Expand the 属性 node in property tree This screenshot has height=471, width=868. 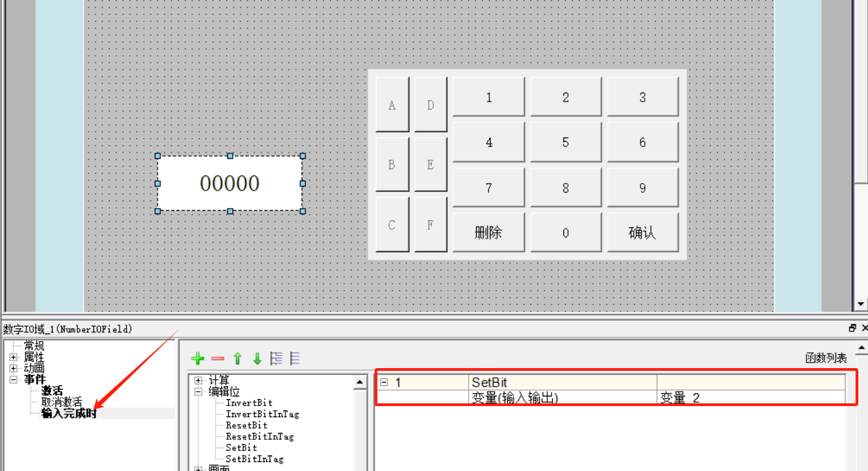click(13, 357)
